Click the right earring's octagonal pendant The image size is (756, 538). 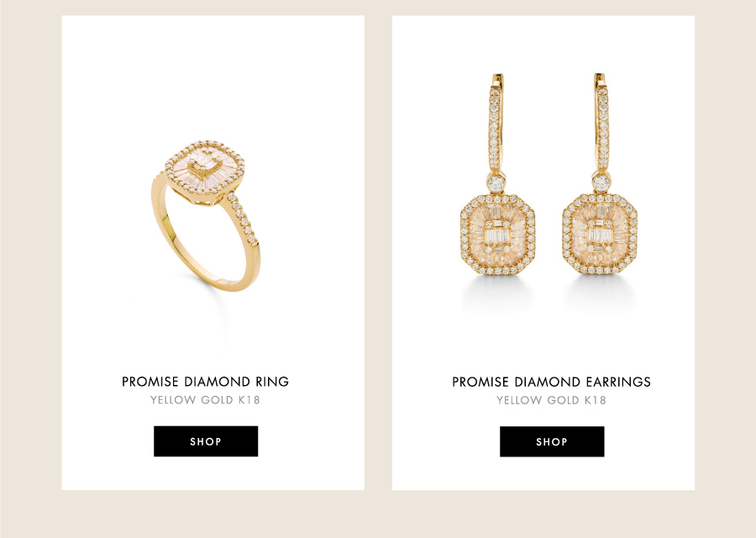coord(601,235)
